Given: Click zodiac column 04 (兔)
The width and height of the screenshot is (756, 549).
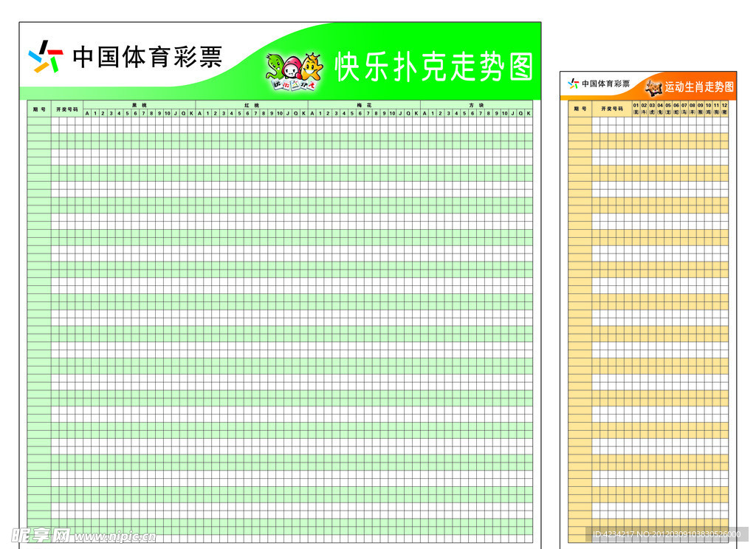Looking at the screenshot, I should pyautogui.click(x=660, y=109).
